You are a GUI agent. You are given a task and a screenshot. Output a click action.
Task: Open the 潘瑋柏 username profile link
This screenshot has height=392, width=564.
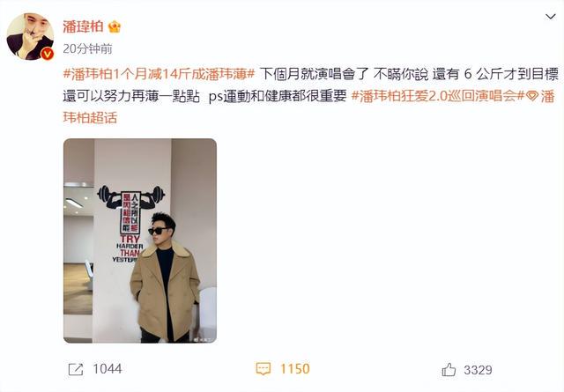click(83, 26)
